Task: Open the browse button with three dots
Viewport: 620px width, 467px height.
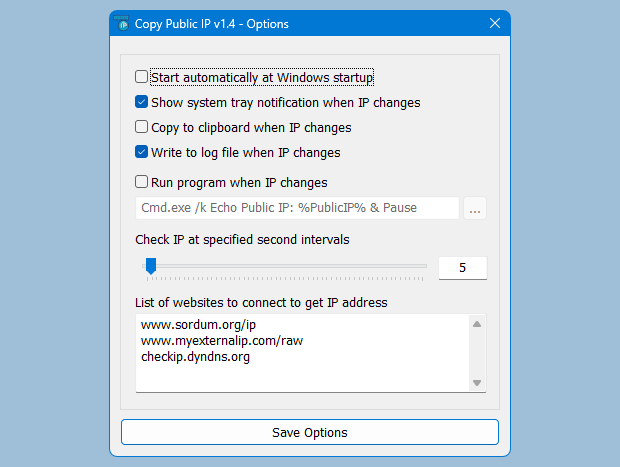Action: (475, 208)
